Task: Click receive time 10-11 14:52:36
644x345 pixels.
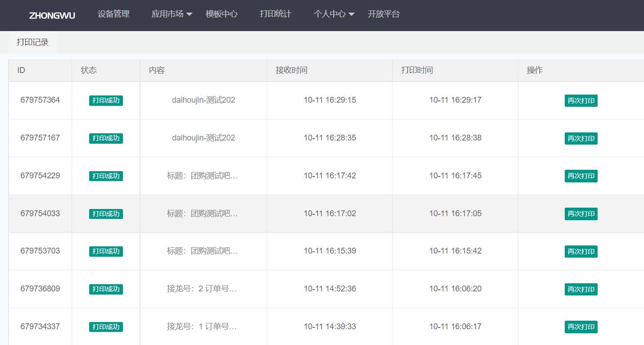Action: click(330, 289)
